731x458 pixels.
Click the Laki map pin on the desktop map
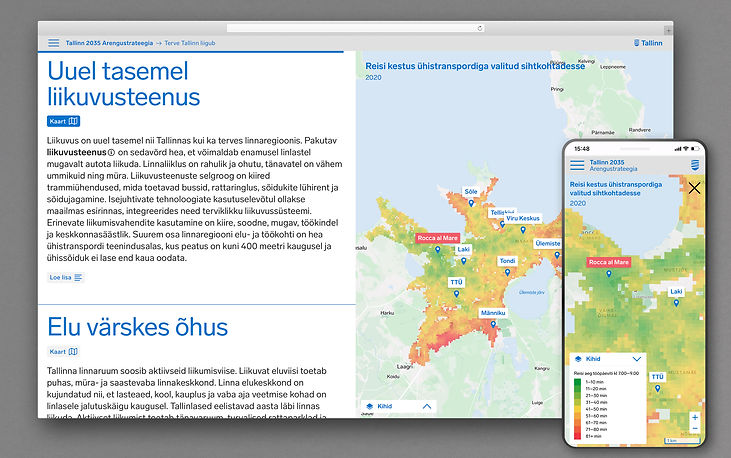463,261
